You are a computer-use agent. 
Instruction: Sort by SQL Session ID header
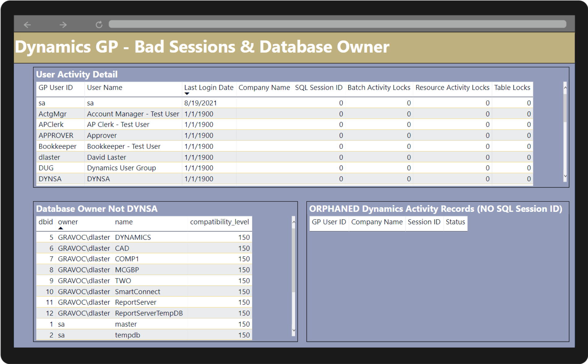(x=319, y=88)
